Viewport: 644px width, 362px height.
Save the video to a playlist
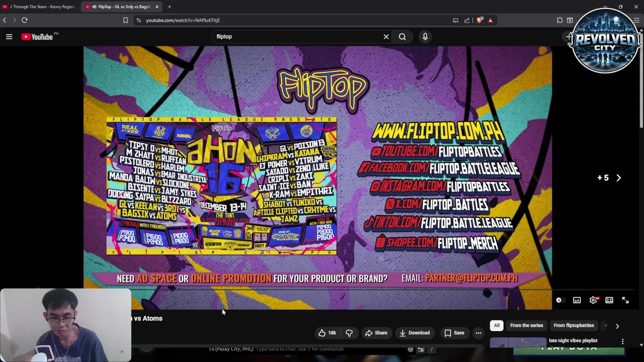[454, 333]
